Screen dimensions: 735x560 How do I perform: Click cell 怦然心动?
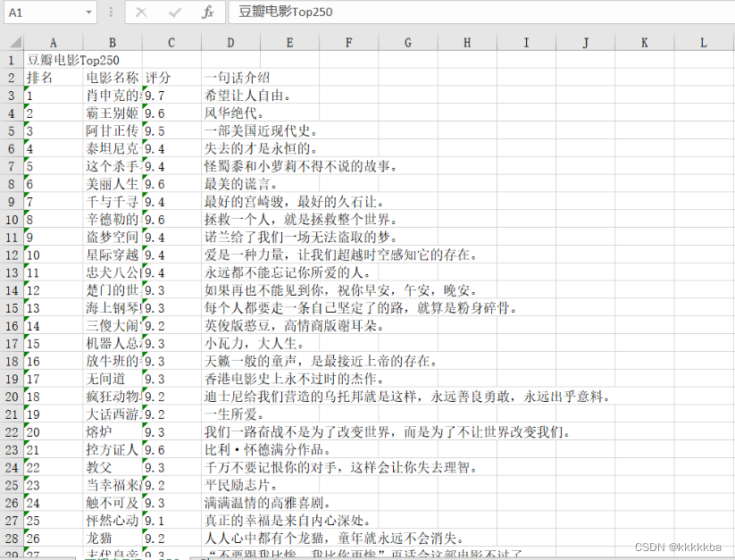point(113,521)
